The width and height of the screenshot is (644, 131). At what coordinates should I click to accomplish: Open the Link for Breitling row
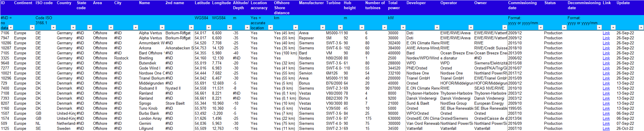tap(606, 58)
